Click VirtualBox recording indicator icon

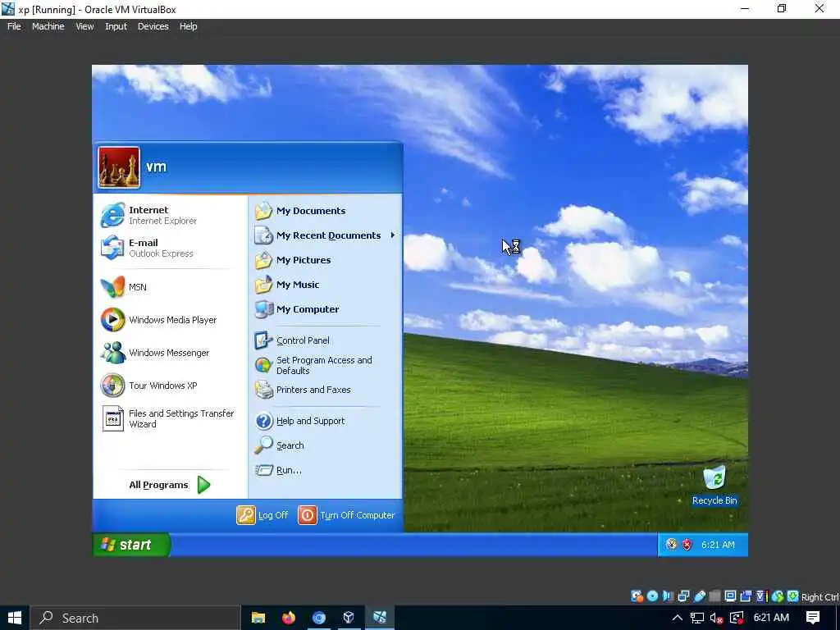(746, 596)
